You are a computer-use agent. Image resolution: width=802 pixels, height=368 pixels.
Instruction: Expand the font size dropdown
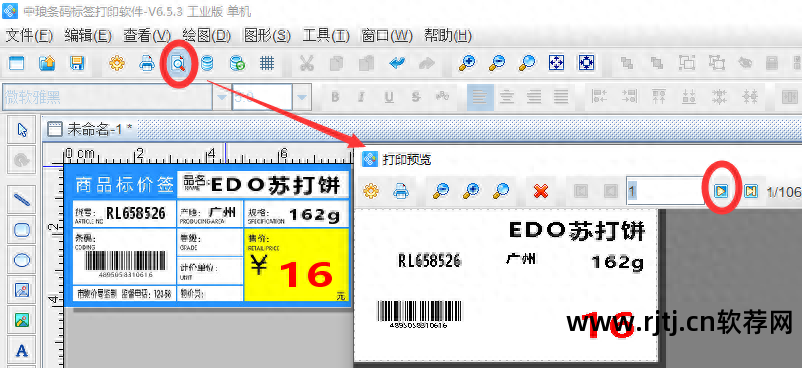pos(302,97)
